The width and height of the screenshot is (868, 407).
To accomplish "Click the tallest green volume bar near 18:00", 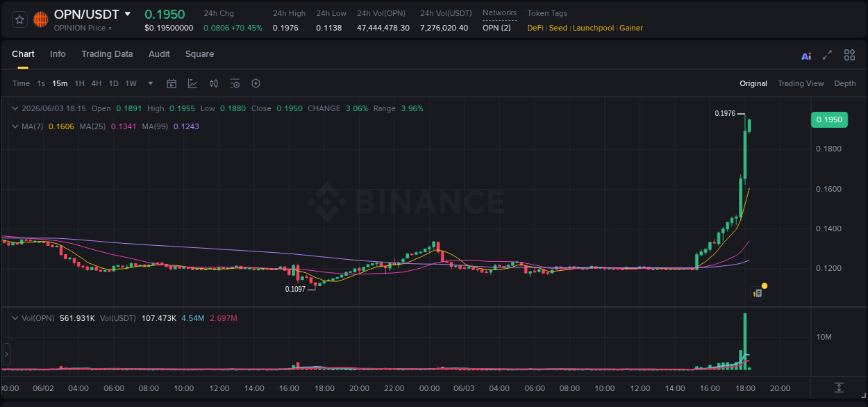I will (x=745, y=341).
